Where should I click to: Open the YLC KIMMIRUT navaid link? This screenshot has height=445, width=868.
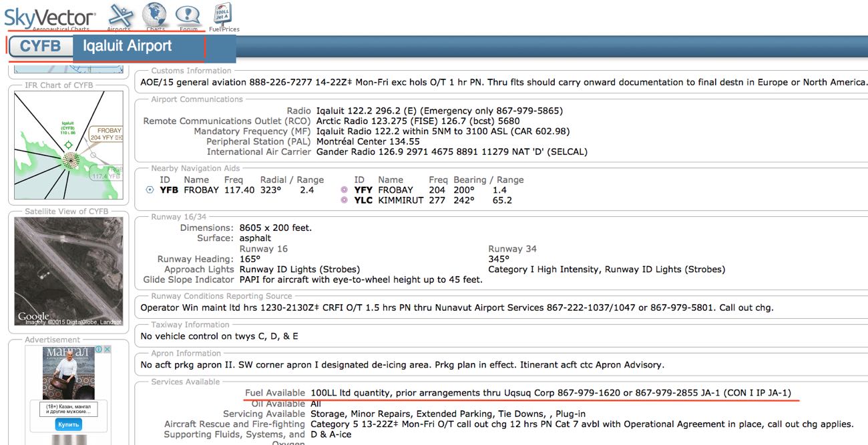point(363,200)
